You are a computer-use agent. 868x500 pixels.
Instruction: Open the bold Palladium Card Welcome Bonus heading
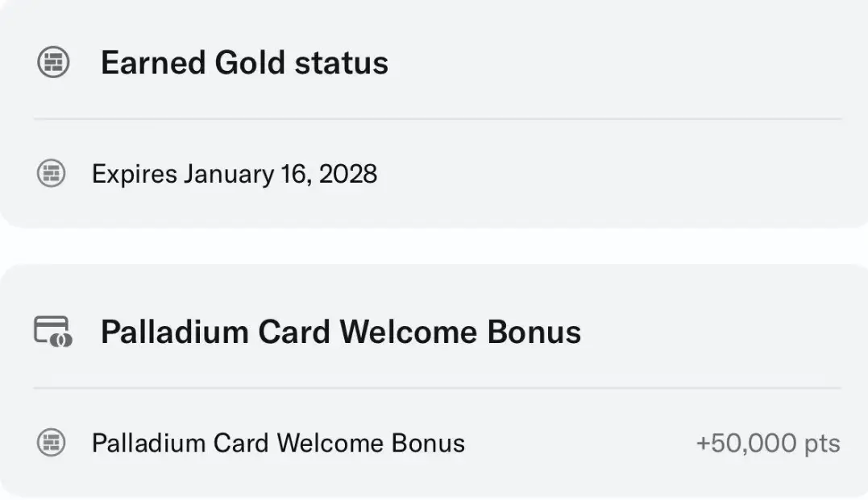[340, 332]
